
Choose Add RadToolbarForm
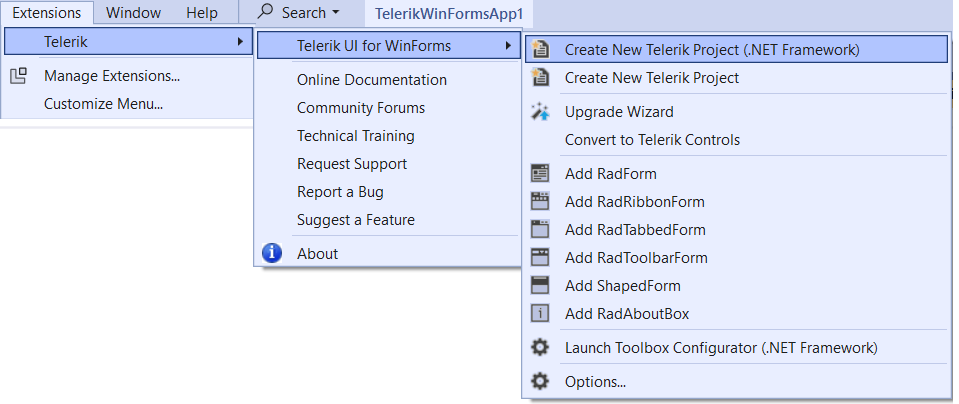[x=736, y=258]
